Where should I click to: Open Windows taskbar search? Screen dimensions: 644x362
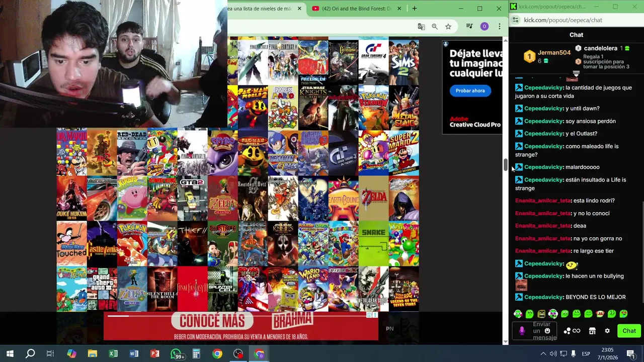point(30,354)
